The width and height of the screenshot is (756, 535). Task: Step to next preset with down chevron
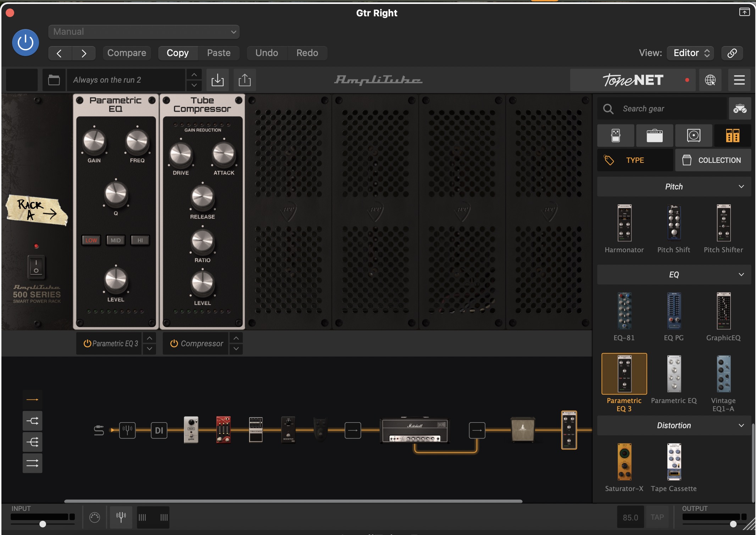(194, 85)
